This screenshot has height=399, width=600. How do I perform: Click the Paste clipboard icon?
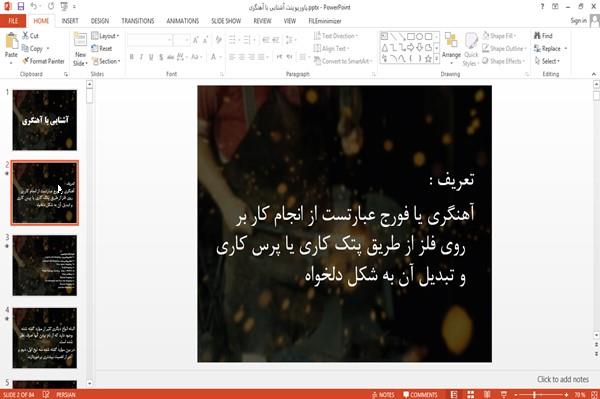tap(11, 41)
